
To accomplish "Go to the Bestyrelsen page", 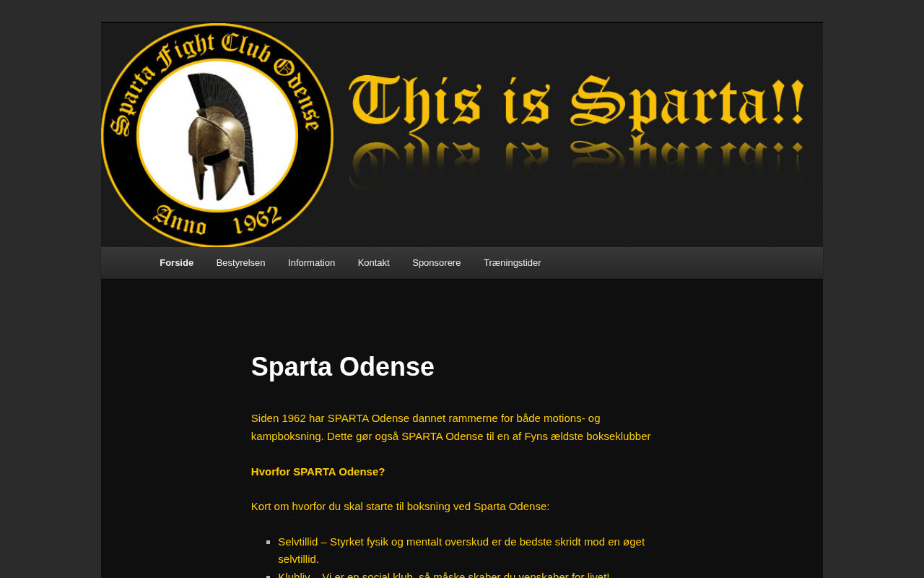I will click(240, 263).
